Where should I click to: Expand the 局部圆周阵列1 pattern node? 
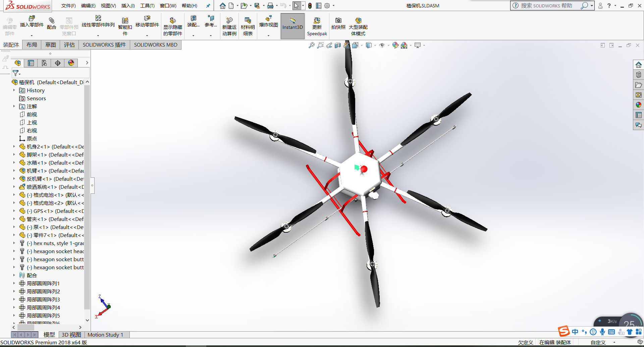(14, 283)
